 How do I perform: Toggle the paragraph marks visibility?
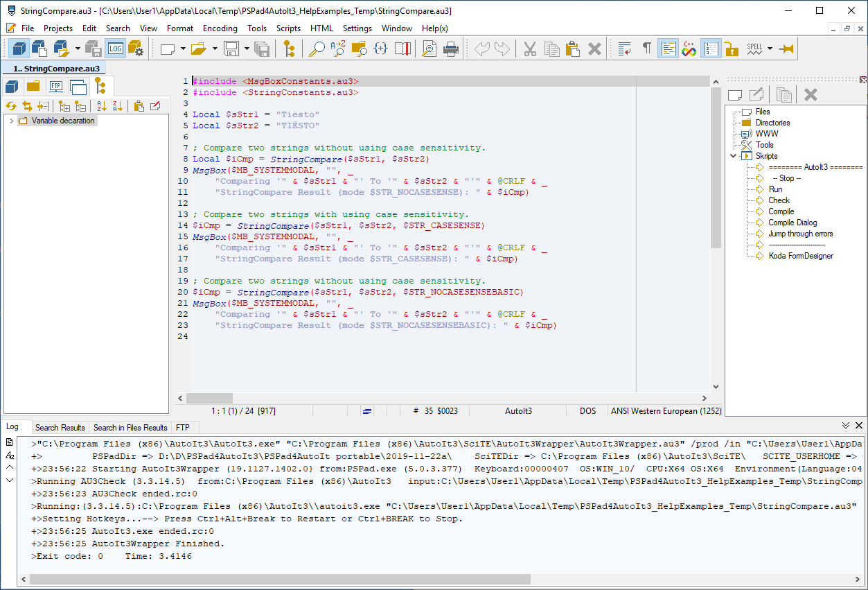click(x=646, y=49)
